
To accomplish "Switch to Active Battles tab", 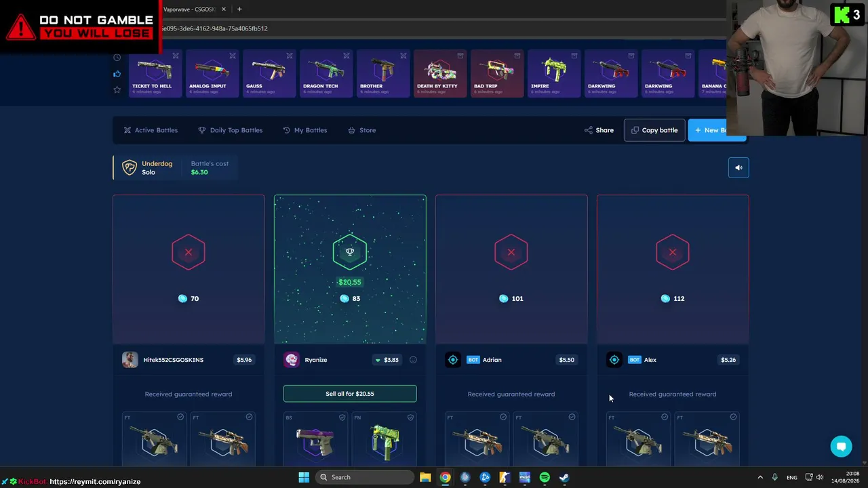I will click(151, 130).
